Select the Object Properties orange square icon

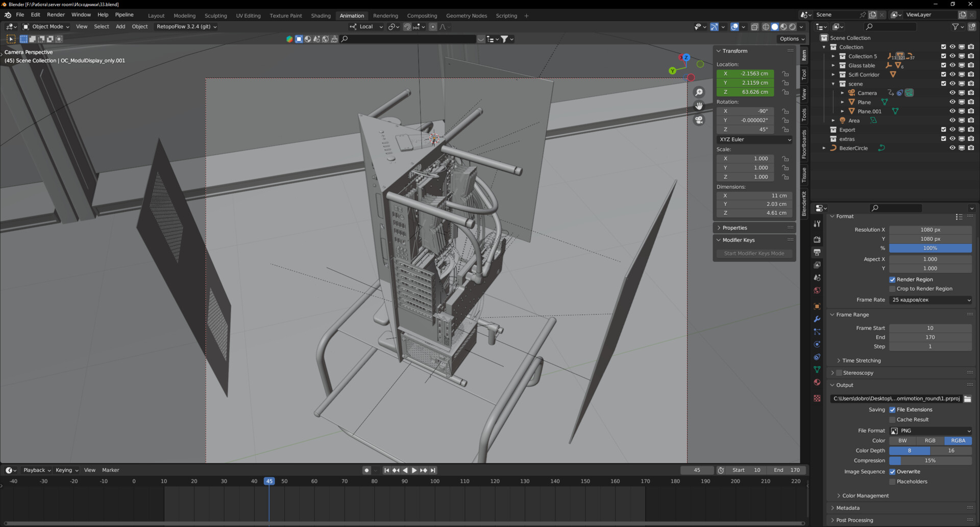[x=817, y=305]
